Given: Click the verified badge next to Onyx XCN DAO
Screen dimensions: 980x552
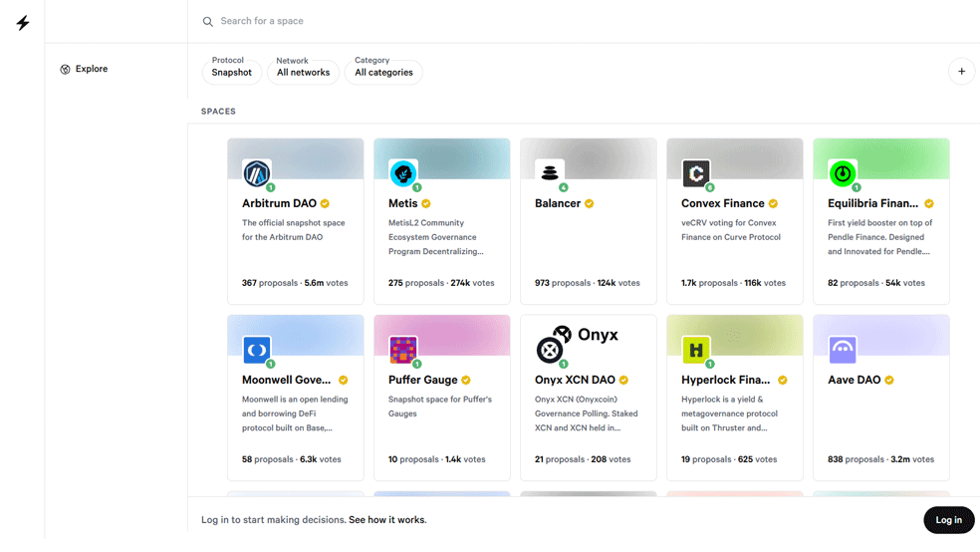Looking at the screenshot, I should pyautogui.click(x=623, y=380).
